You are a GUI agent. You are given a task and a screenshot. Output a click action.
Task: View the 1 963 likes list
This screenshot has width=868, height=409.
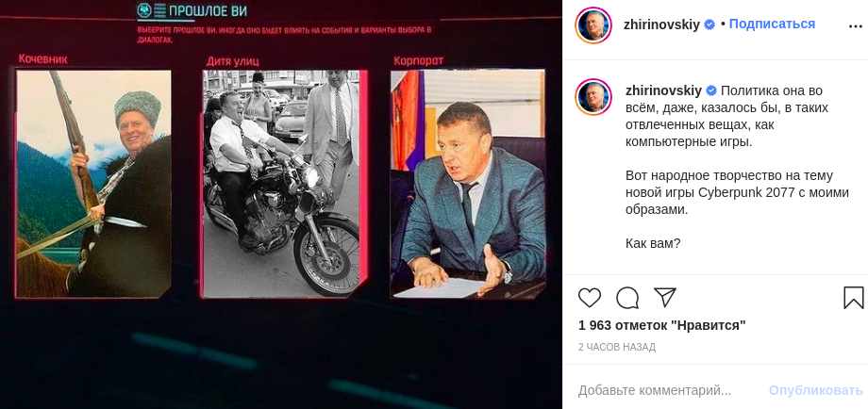click(661, 325)
